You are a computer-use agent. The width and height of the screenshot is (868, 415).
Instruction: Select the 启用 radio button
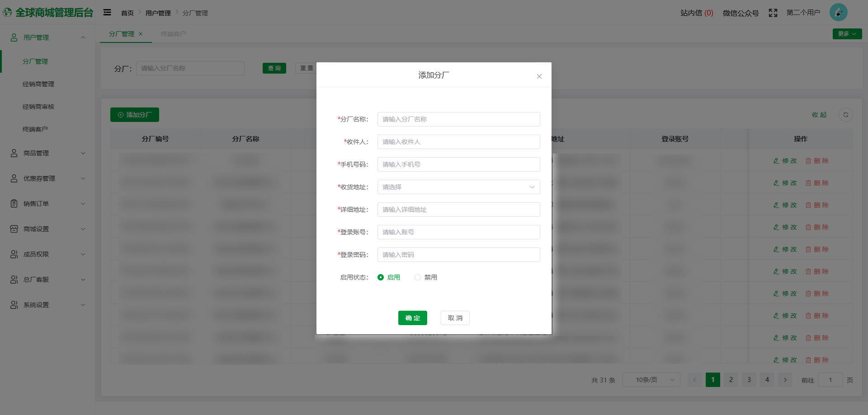click(x=381, y=277)
